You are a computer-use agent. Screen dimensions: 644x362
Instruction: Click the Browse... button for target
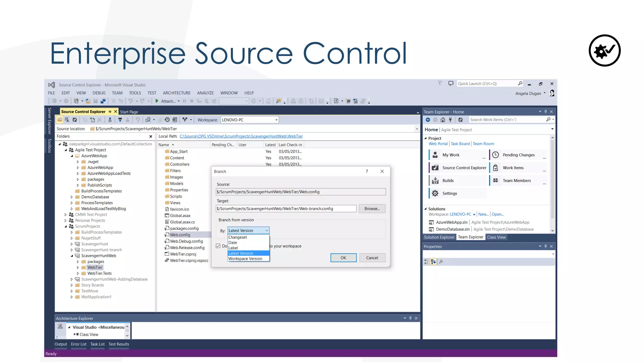[x=372, y=209]
